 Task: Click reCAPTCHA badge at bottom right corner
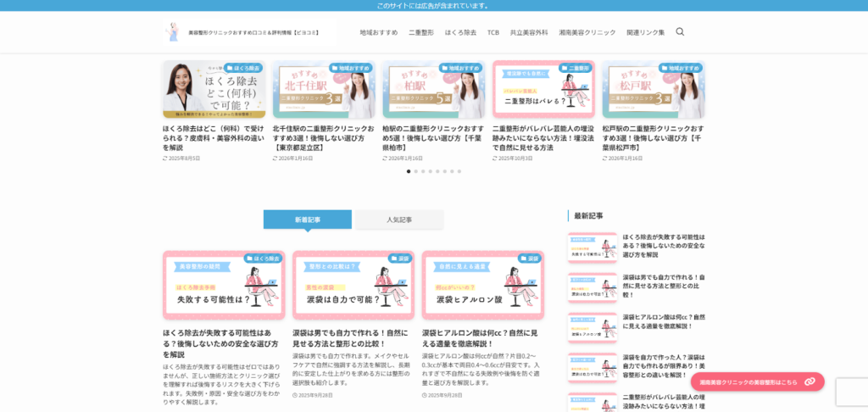coord(852,392)
